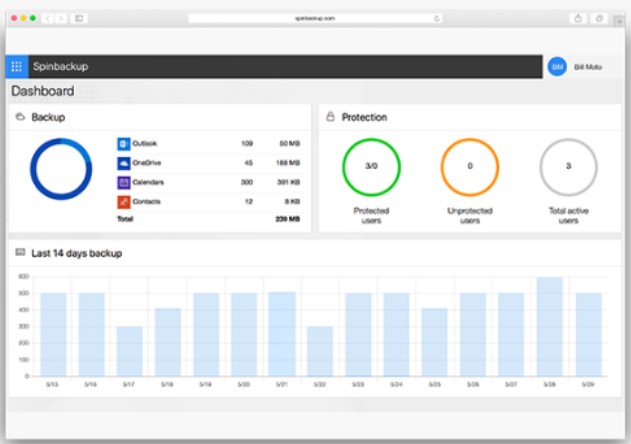
Task: Click the OneDrive service icon
Action: point(124,163)
